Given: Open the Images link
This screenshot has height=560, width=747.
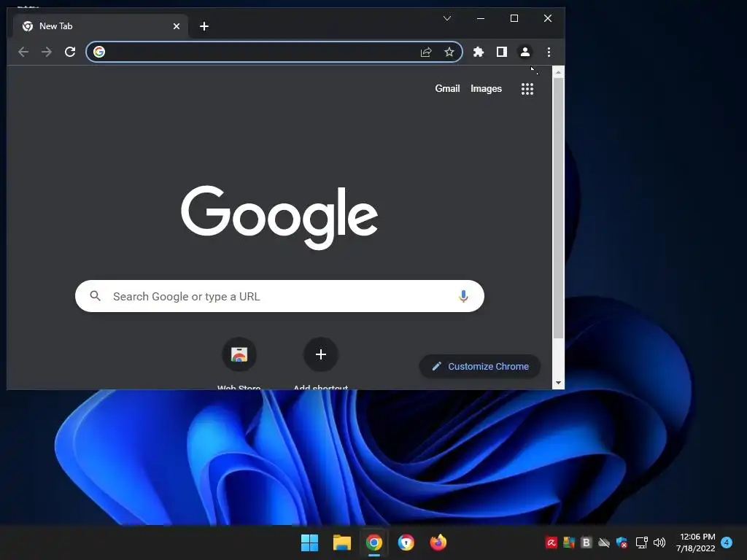Looking at the screenshot, I should pyautogui.click(x=486, y=88).
